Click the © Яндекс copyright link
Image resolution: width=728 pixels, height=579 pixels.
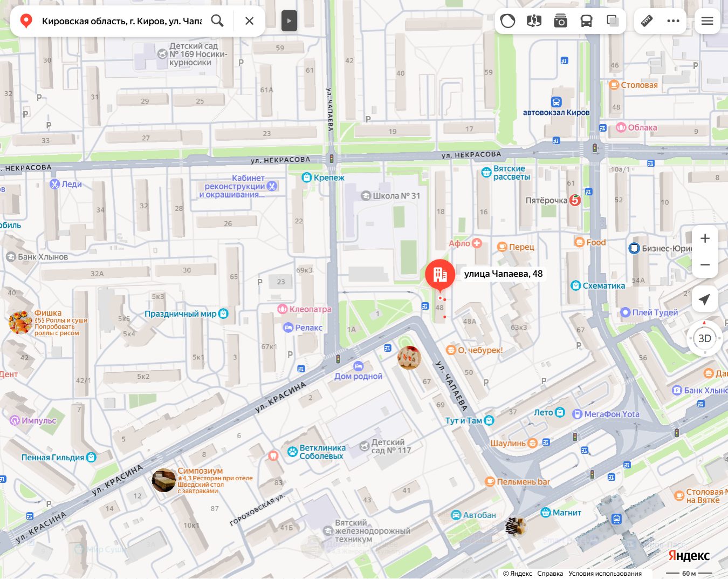pyautogui.click(x=517, y=574)
